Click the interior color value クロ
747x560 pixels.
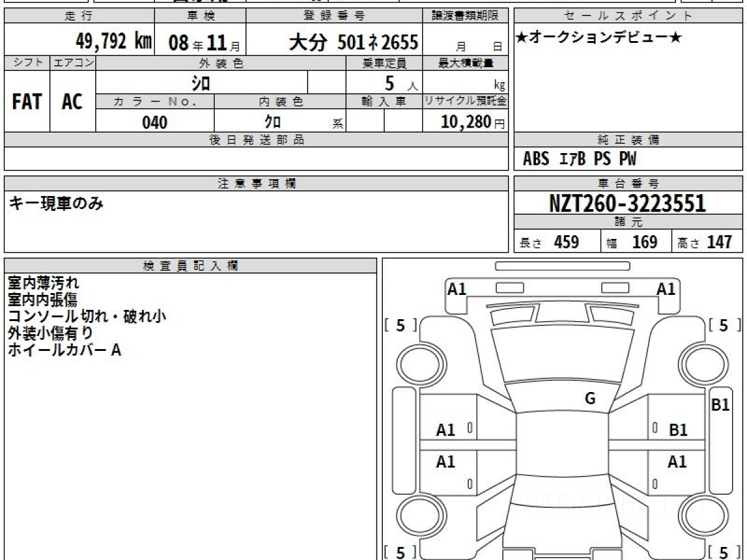click(273, 121)
